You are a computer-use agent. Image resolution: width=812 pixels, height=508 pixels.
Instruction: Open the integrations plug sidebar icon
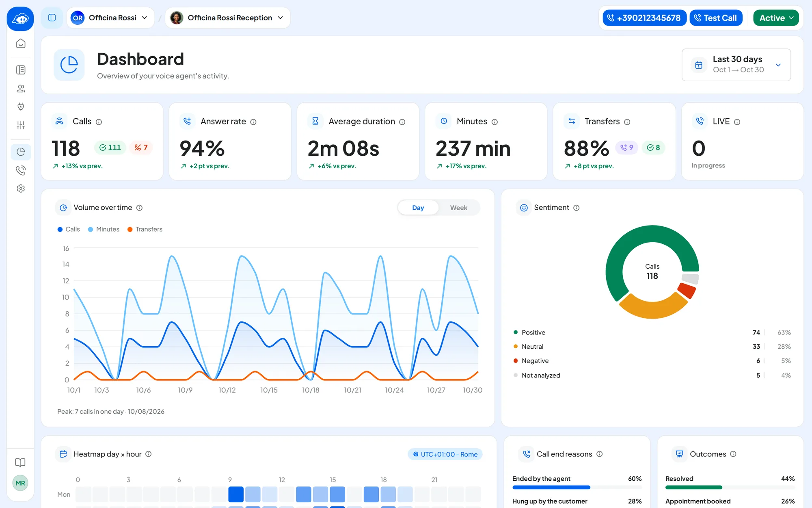pos(21,106)
